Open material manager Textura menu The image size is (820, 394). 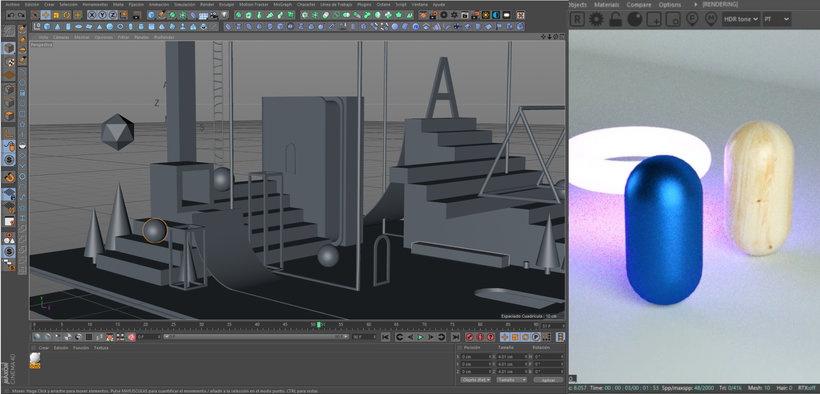(101, 348)
